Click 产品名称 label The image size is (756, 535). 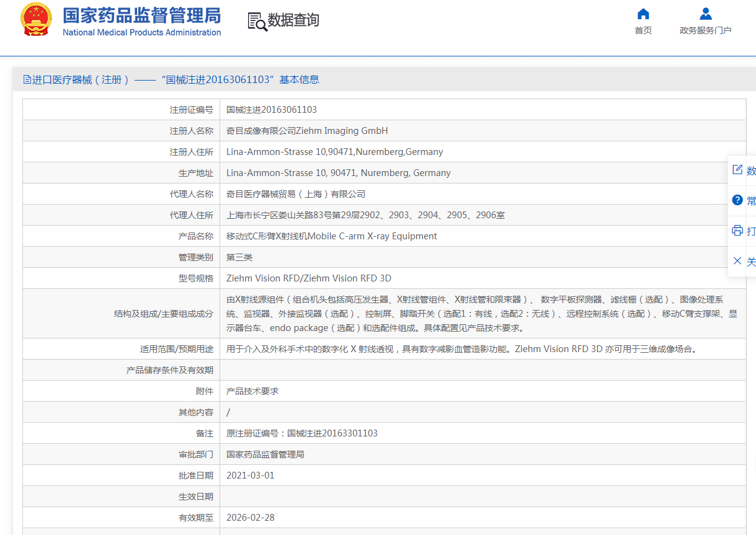pos(196,236)
